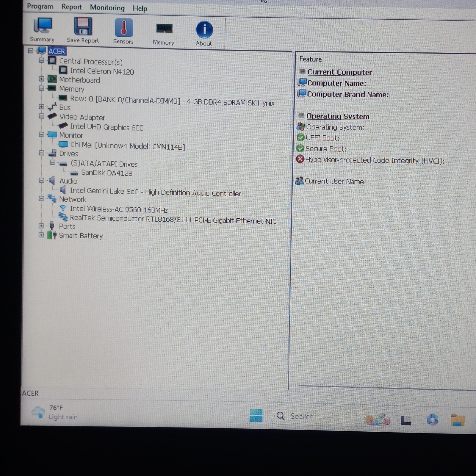Click the About info icon

[204, 34]
